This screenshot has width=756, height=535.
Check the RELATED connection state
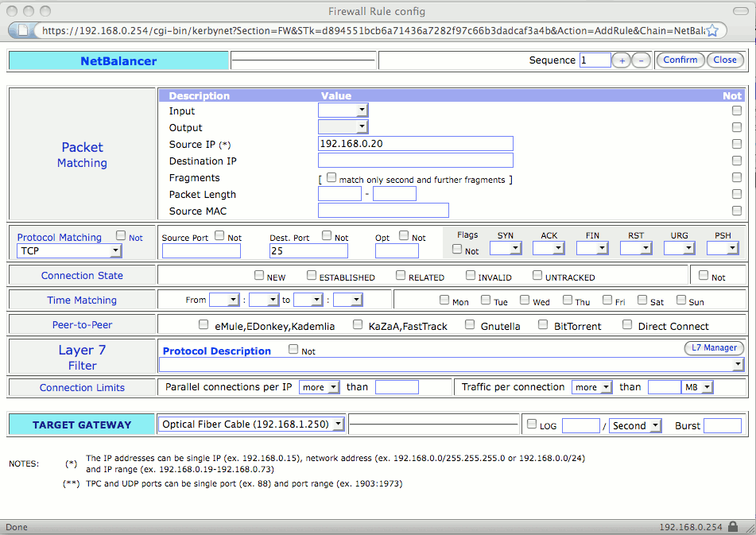click(401, 275)
